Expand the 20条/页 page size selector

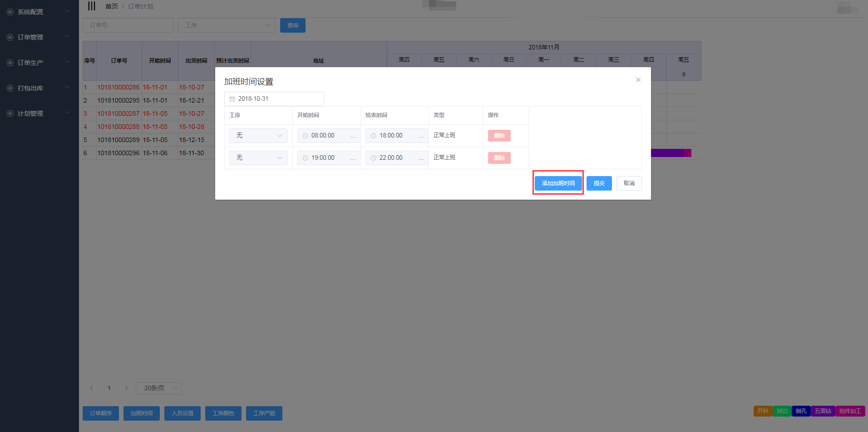158,388
